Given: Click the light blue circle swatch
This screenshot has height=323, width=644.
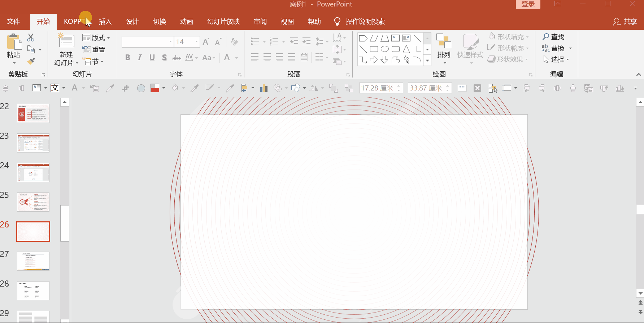Looking at the screenshot, I should 141,88.
